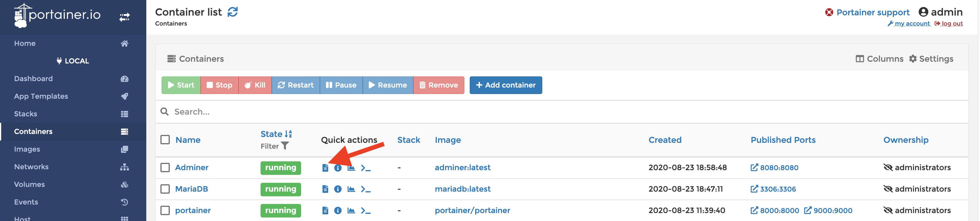Check the Adminer container checkbox

tap(165, 168)
